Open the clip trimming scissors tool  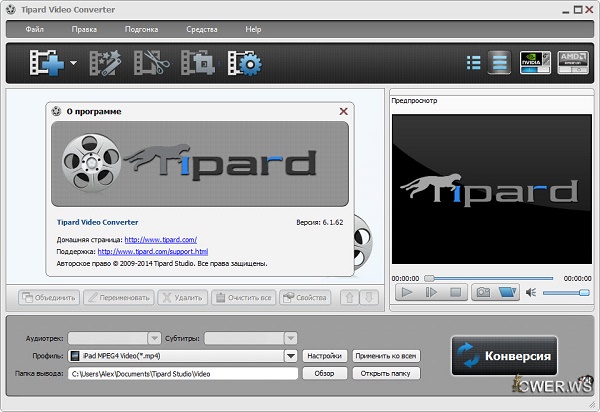point(150,64)
